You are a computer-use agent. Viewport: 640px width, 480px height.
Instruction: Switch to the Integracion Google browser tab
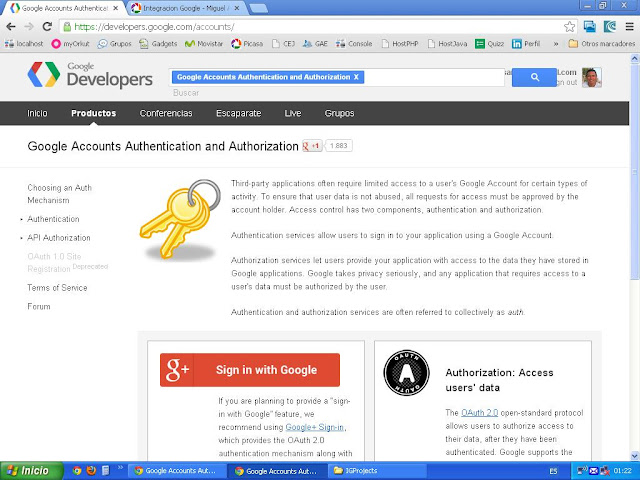click(186, 8)
